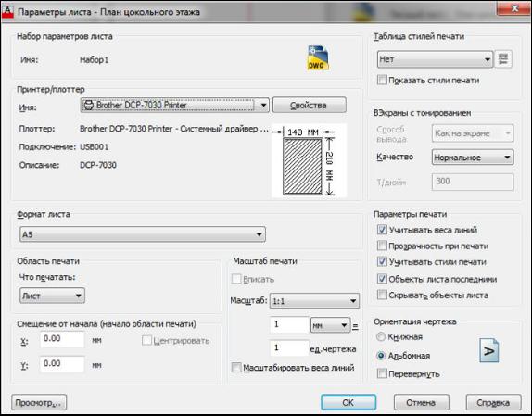Screen dimensions: 532x416
Task: Open the Brother DCP-7030 printer dropdown
Action: coord(175,105)
